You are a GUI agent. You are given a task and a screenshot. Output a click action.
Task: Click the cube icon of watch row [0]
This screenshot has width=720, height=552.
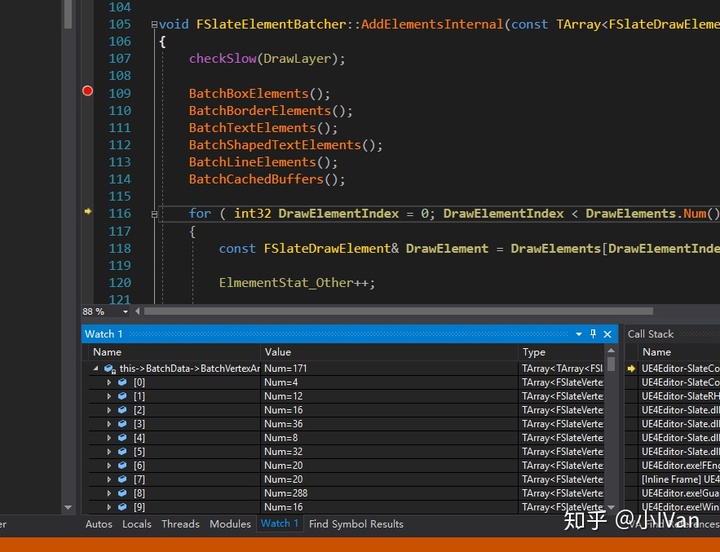(122, 382)
